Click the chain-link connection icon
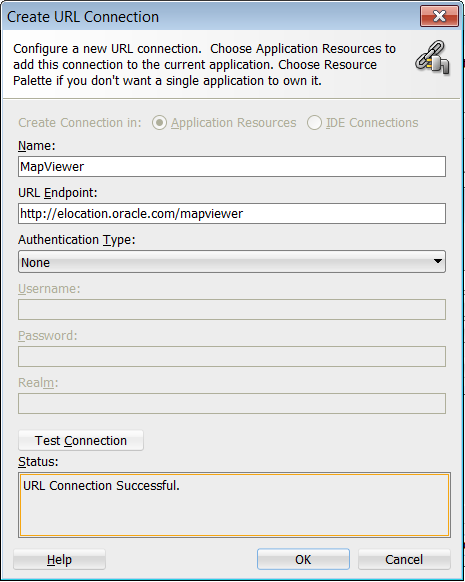 pyautogui.click(x=433, y=58)
